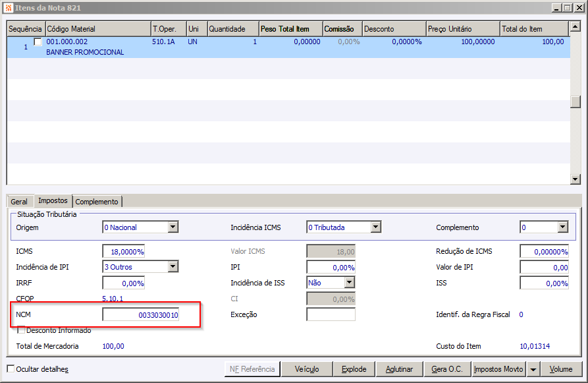The image size is (588, 383).
Task: Click the CI percentage field
Action: [x=331, y=299]
